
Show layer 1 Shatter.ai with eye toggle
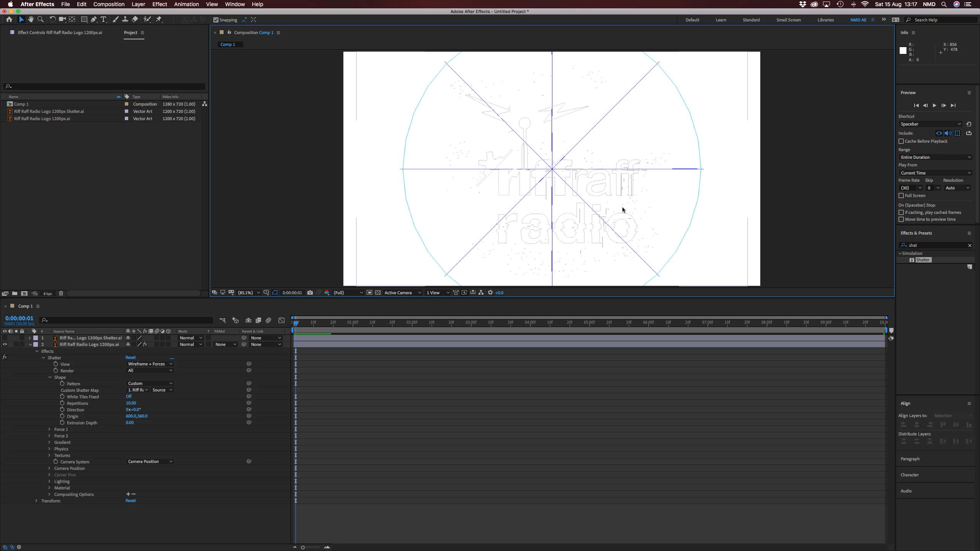pos(5,338)
